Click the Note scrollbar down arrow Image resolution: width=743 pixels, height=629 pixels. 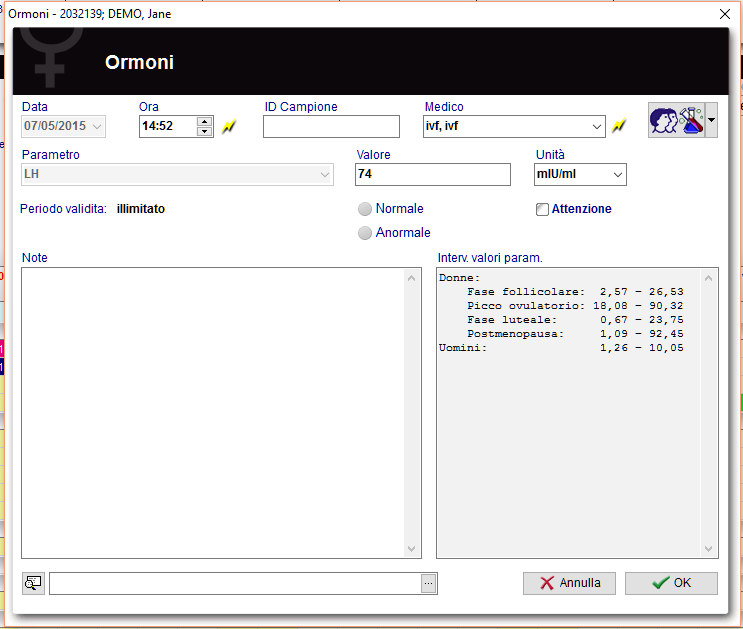411,548
